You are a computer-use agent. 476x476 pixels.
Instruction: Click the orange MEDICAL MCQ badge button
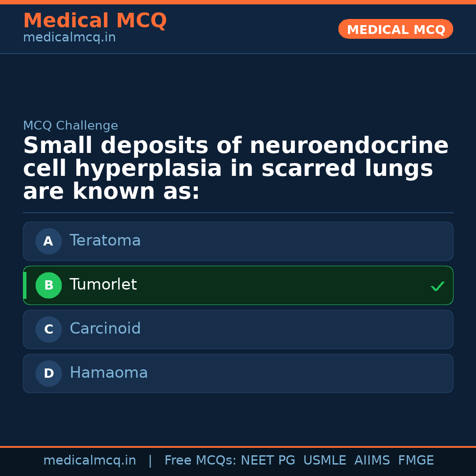[x=395, y=29]
